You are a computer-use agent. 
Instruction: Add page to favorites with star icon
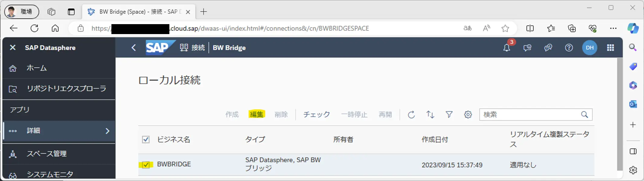[x=505, y=28]
